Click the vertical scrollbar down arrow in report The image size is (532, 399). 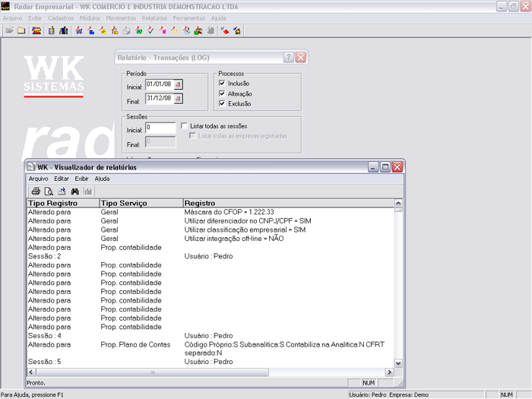398,364
